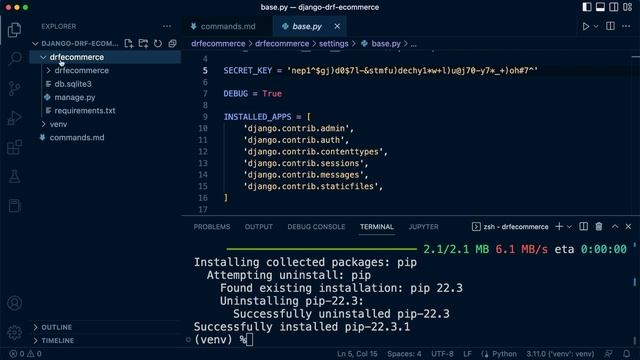The width and height of the screenshot is (640, 360).
Task: Switch to the commands.md tab
Action: pyautogui.click(x=227, y=26)
